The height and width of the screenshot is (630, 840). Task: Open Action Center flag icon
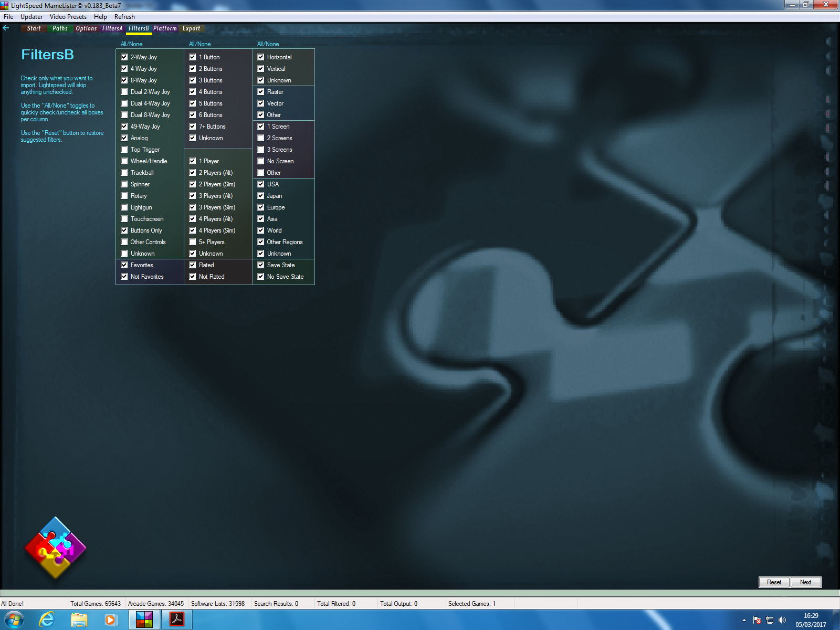pos(757,620)
